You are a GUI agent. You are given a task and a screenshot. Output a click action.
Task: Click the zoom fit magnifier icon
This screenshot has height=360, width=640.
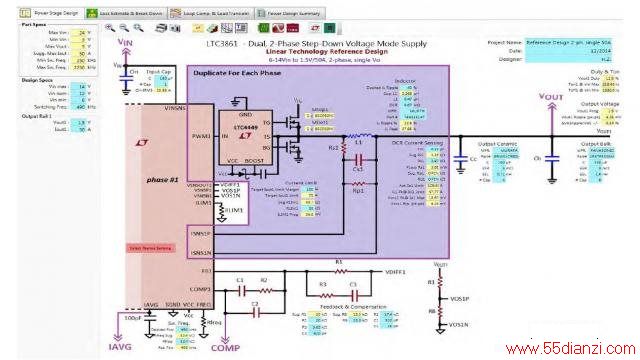point(138,28)
